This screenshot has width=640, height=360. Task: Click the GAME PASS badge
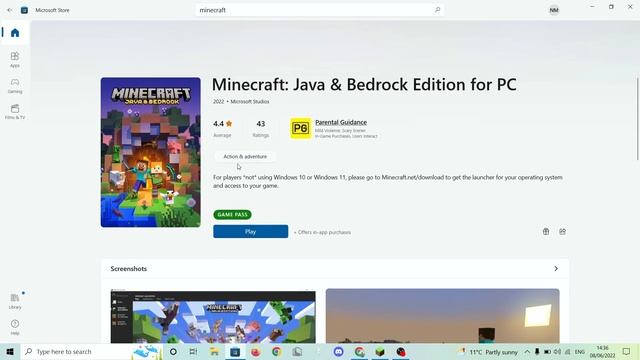[232, 214]
